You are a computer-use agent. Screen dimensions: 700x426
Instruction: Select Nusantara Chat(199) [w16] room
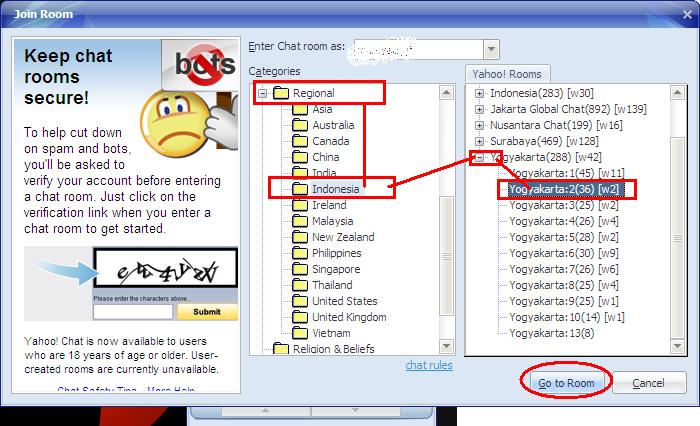[x=556, y=125]
